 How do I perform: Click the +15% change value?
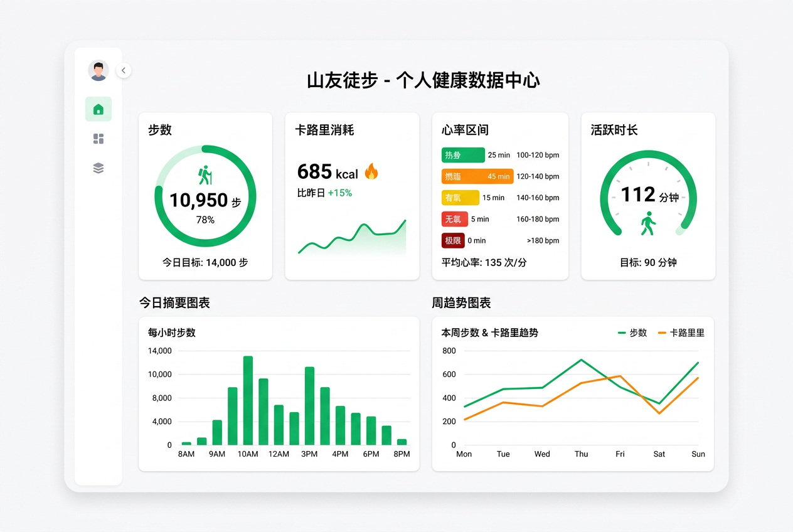pyautogui.click(x=340, y=193)
